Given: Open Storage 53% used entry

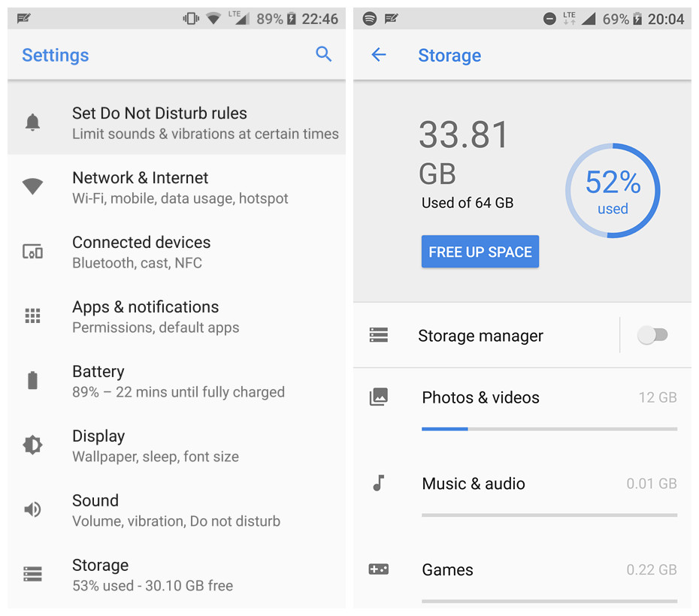Looking at the screenshot, I should click(x=177, y=575).
